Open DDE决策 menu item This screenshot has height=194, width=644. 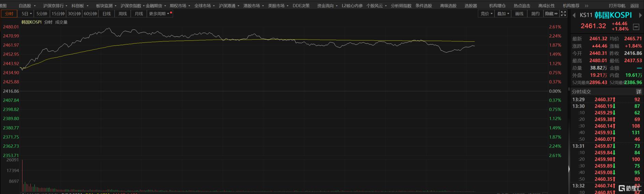click(301, 6)
